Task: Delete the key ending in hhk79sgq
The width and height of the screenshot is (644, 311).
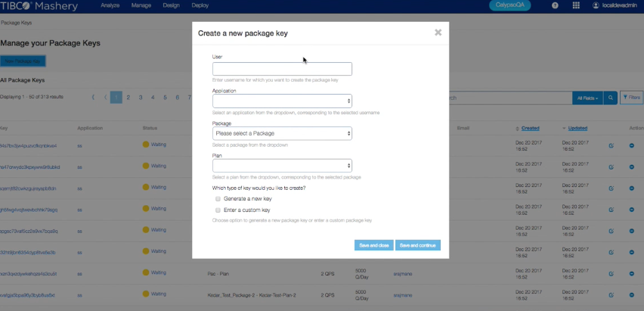Action: pos(632,210)
